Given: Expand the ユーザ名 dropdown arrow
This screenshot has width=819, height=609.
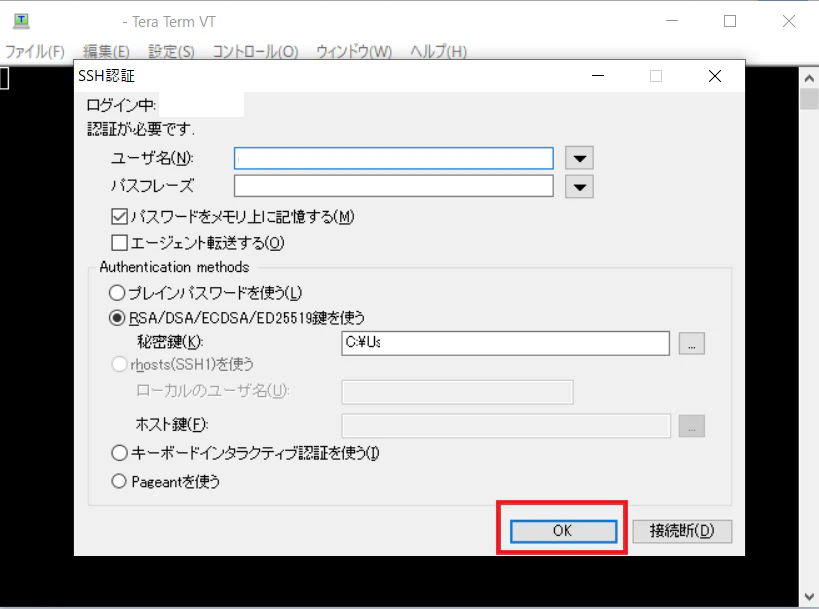Looking at the screenshot, I should coord(579,158).
